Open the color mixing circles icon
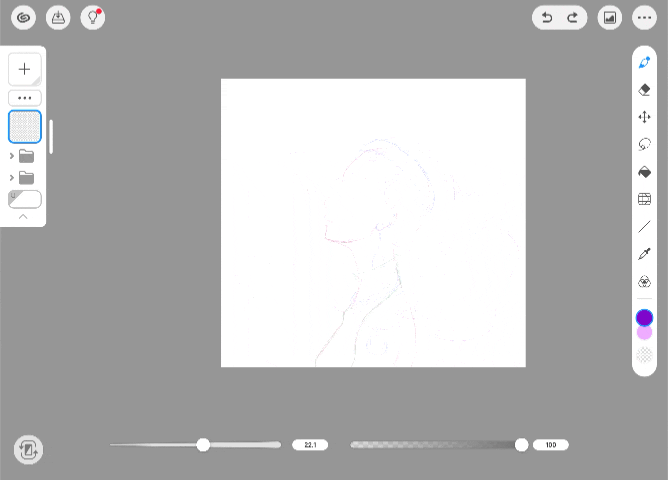This screenshot has height=480, width=668. [644, 282]
